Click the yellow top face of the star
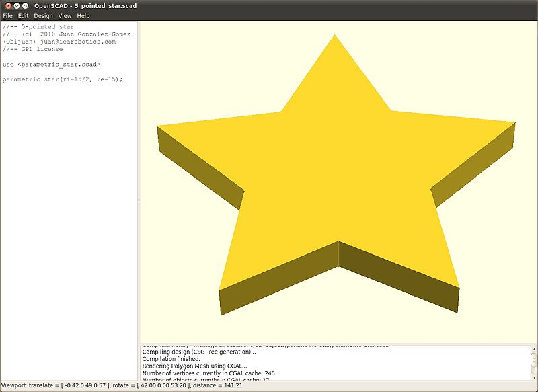Image resolution: width=538 pixels, height=392 pixels. click(x=336, y=175)
